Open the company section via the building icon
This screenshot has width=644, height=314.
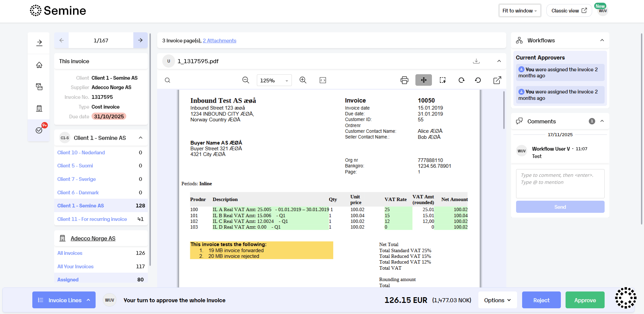[39, 108]
